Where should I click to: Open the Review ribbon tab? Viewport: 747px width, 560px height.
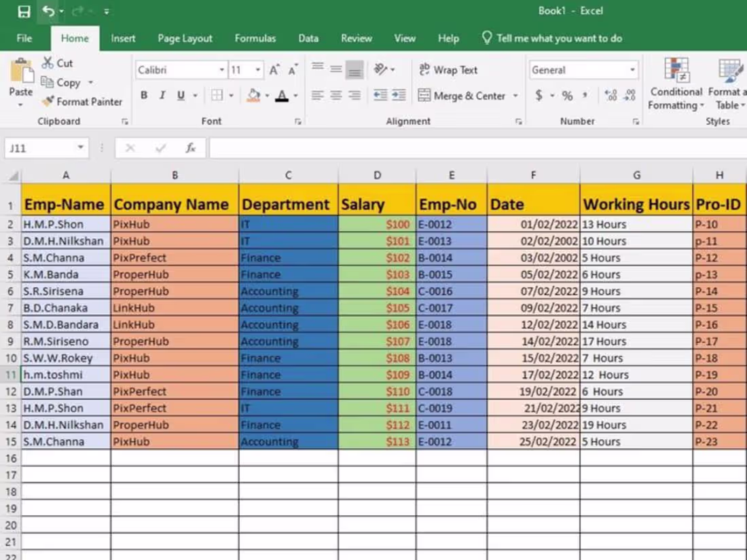[x=356, y=39]
